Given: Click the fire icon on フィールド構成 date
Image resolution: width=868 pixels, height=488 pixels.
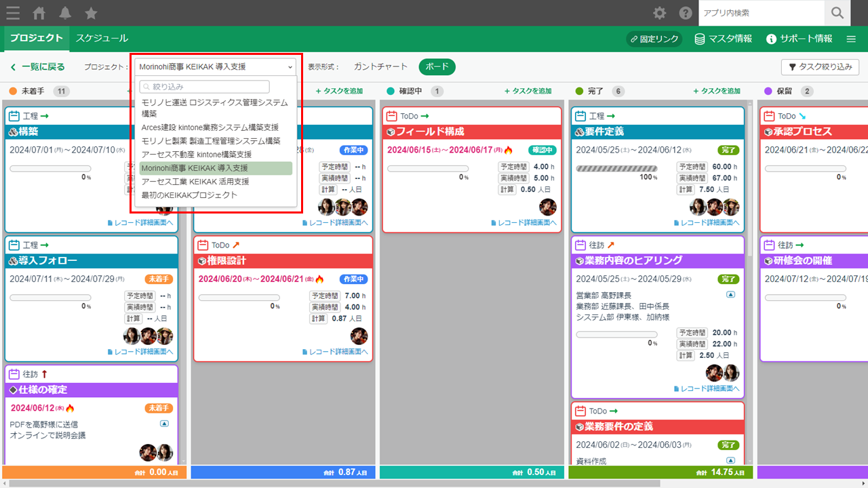Looking at the screenshot, I should point(509,150).
